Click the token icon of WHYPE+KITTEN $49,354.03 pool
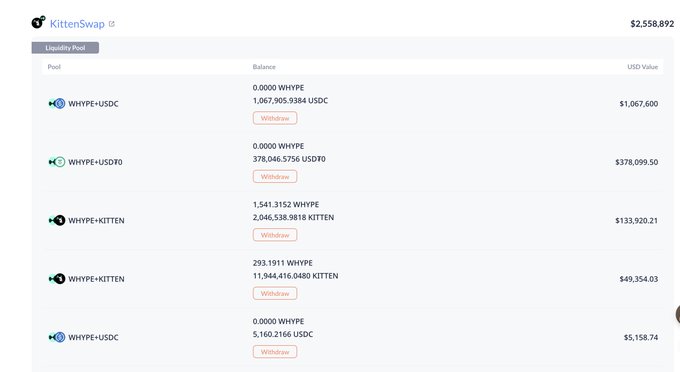The height and width of the screenshot is (372, 680). (57, 279)
